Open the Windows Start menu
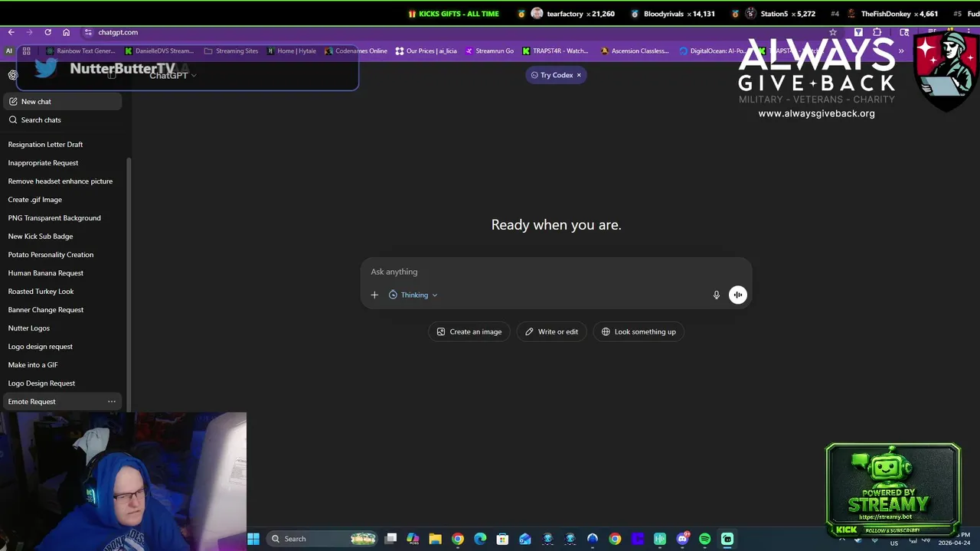 253,539
